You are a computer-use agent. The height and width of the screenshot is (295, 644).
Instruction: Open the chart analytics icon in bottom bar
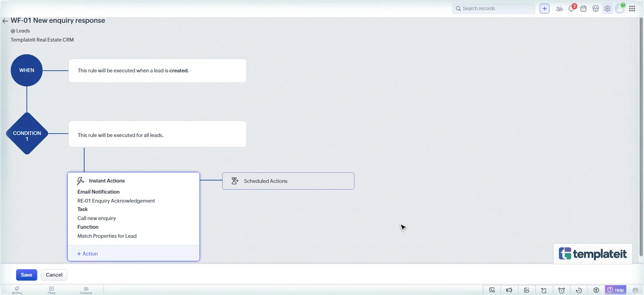click(x=526, y=290)
